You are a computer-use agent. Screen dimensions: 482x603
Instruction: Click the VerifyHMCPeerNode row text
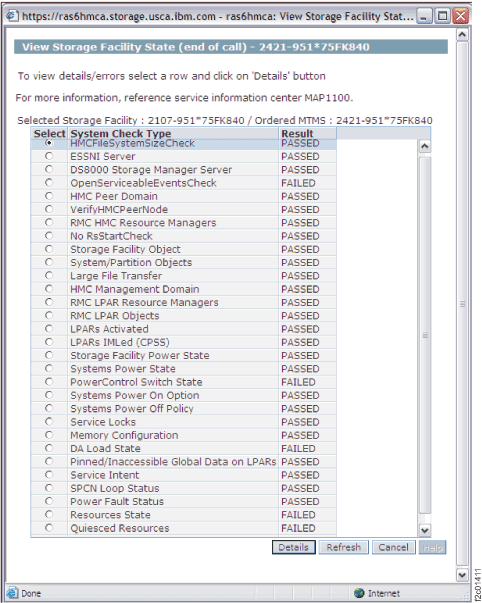click(x=119, y=210)
